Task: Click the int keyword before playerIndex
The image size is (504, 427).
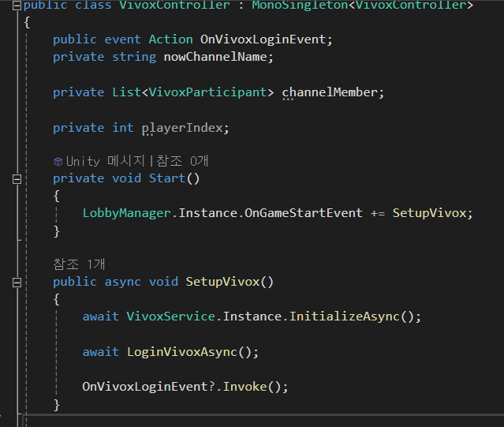Action: coord(123,129)
